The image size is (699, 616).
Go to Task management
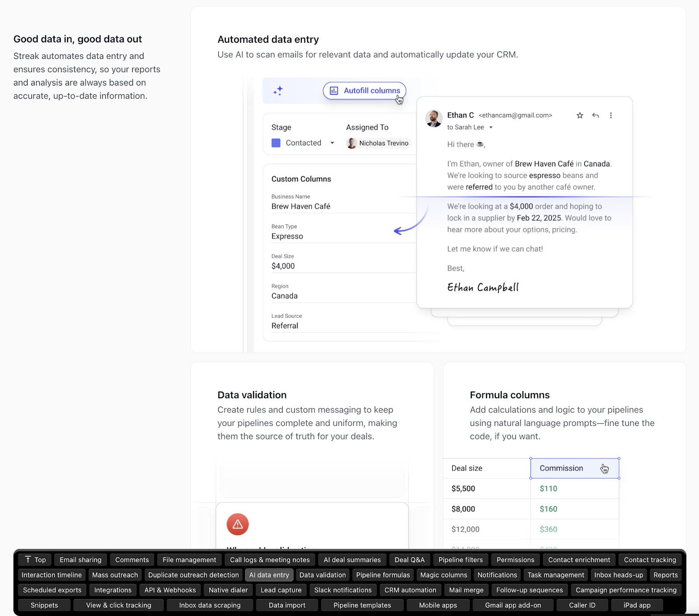pos(555,575)
